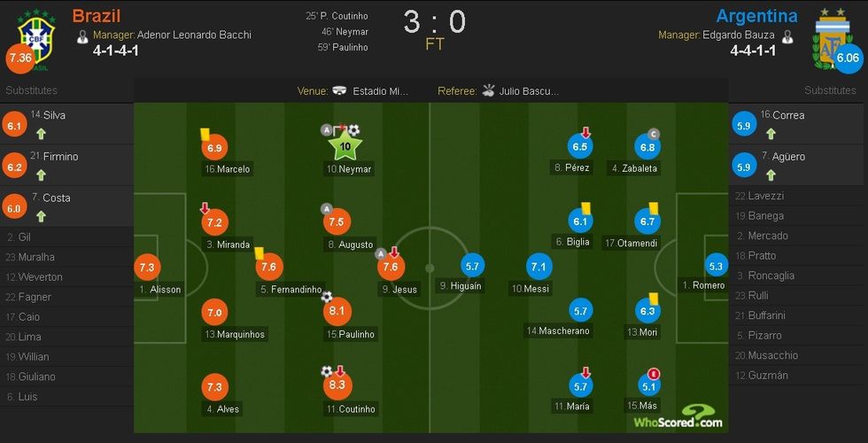Click the red substitution arrow above Pérez

pos(585,133)
